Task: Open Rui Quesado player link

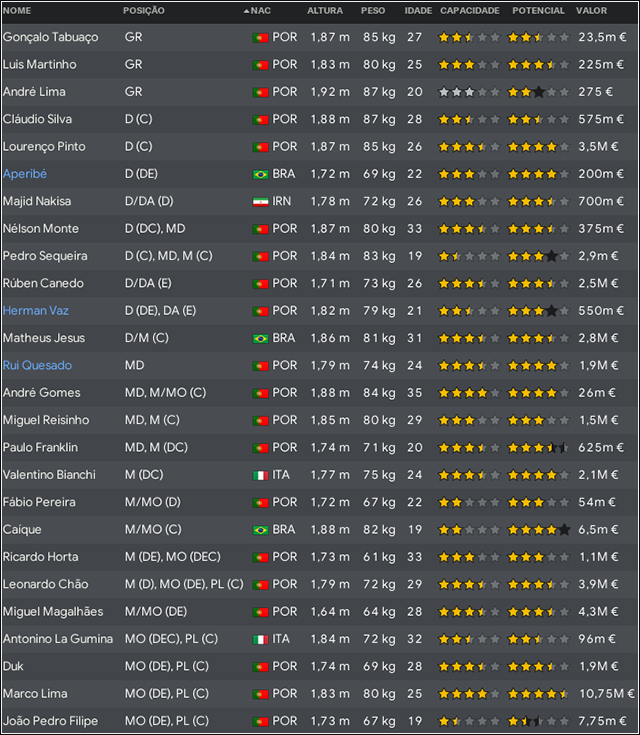Action: (38, 365)
